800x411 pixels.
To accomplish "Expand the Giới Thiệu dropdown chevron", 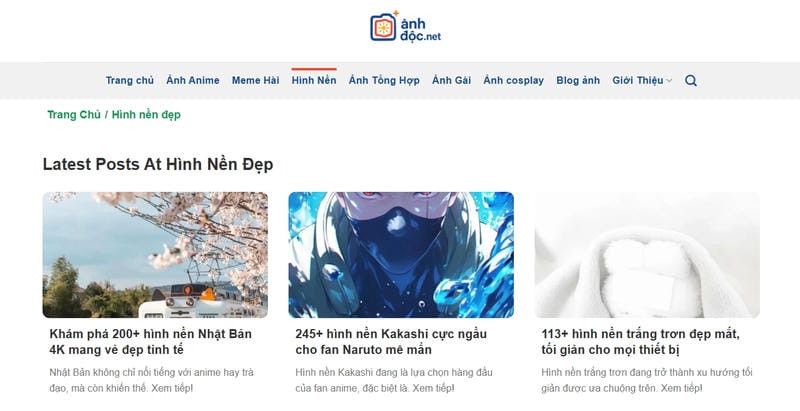I will point(669,81).
